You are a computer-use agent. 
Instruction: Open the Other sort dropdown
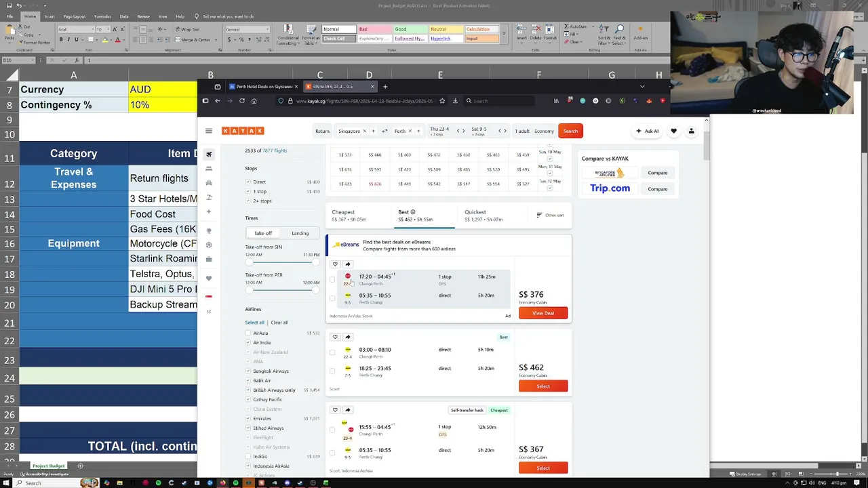(550, 215)
